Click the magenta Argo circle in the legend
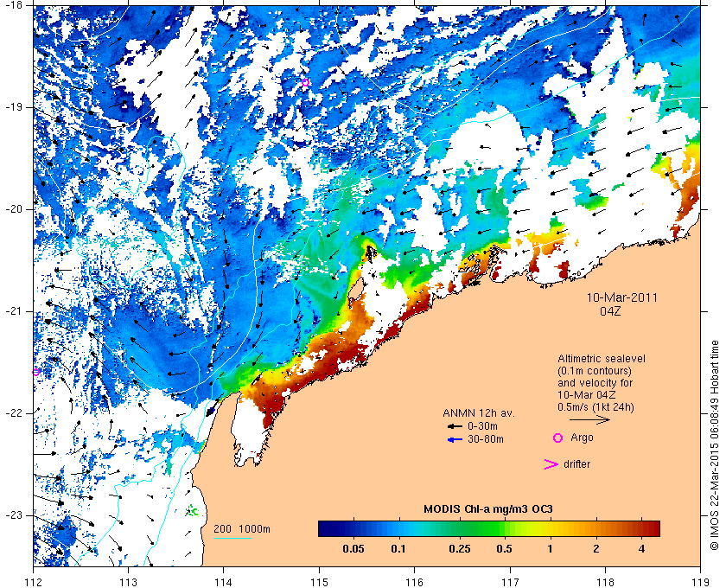Viewport: 726px width, 588px height. pyautogui.click(x=558, y=438)
